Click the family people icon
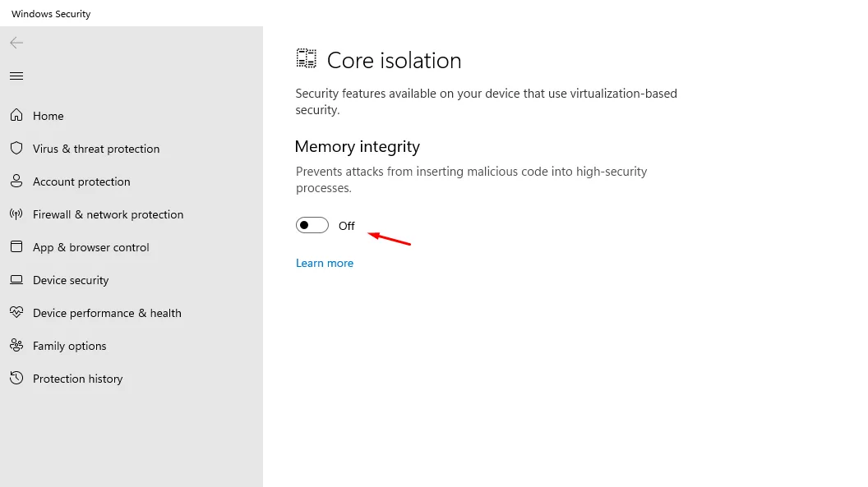868x487 pixels. click(x=16, y=346)
